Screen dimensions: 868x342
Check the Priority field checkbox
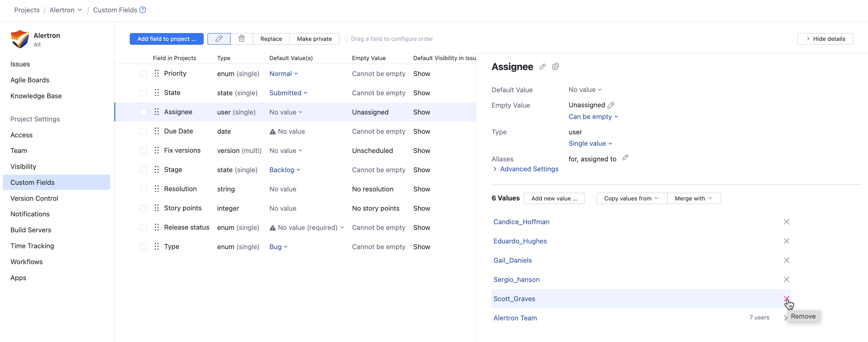(x=143, y=74)
